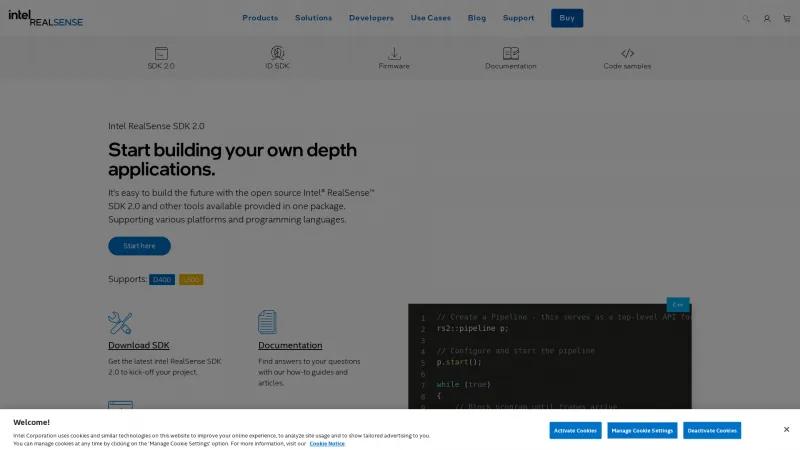800x450 pixels.
Task: Open the Solutions menu
Action: click(x=313, y=18)
